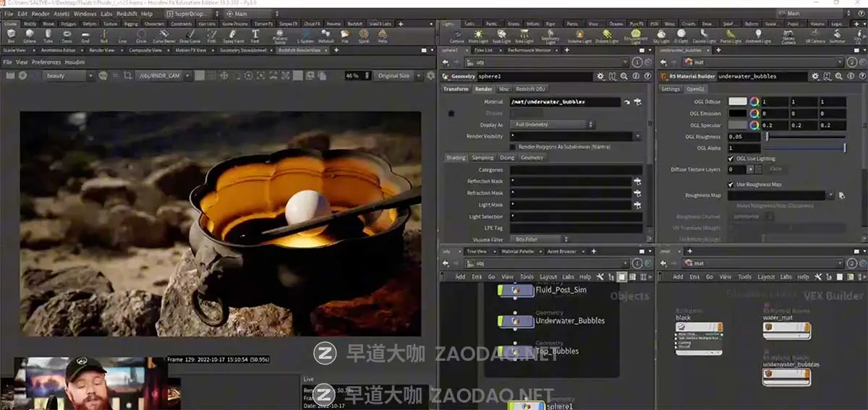Screen dimensions: 868x410
Task: Open the Render menu
Action: pyautogui.click(x=41, y=14)
